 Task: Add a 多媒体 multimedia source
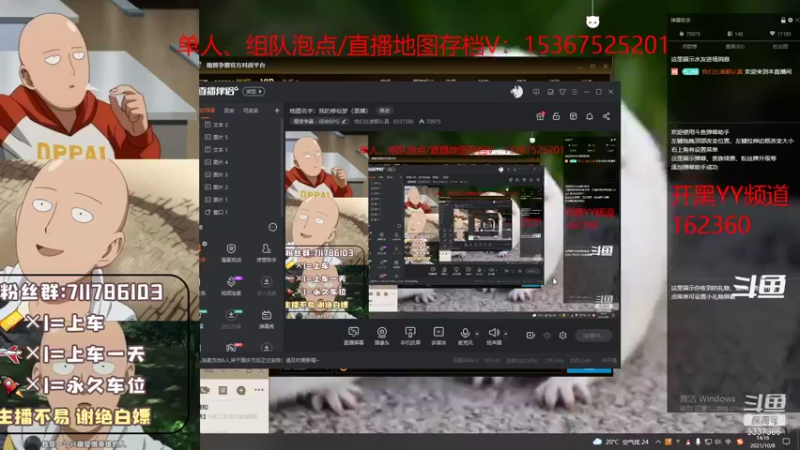point(438,335)
